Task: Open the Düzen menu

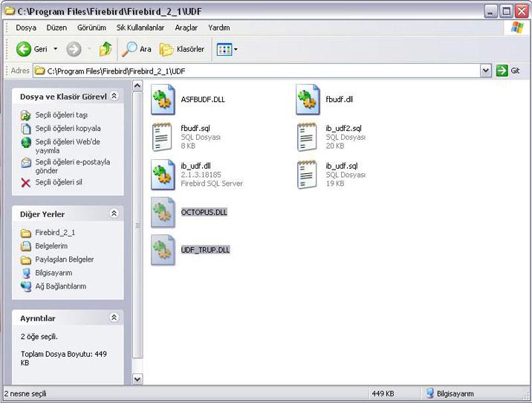Action: click(56, 28)
